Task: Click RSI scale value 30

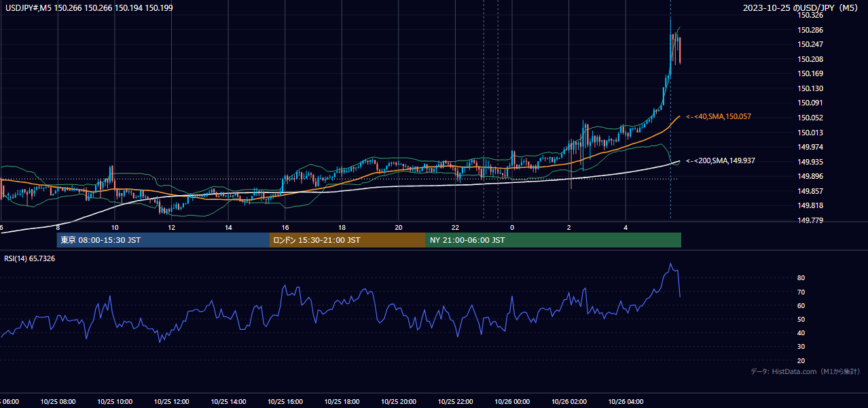Action: click(x=801, y=346)
